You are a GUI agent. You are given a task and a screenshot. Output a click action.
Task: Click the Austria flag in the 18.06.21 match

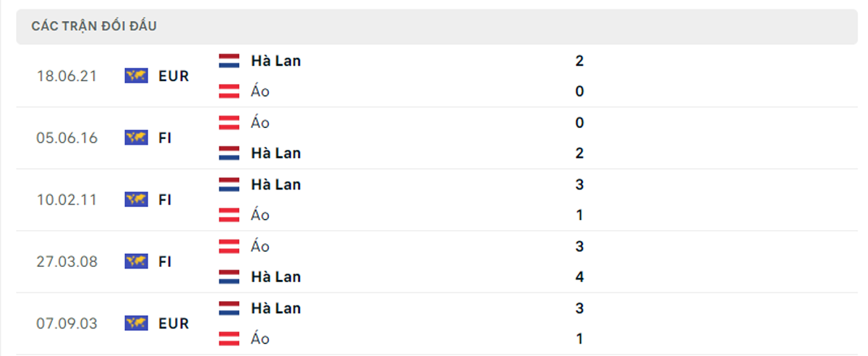click(x=229, y=91)
